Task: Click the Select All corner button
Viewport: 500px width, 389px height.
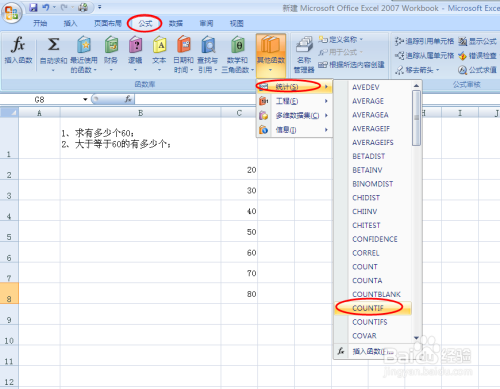Action: click(x=9, y=113)
